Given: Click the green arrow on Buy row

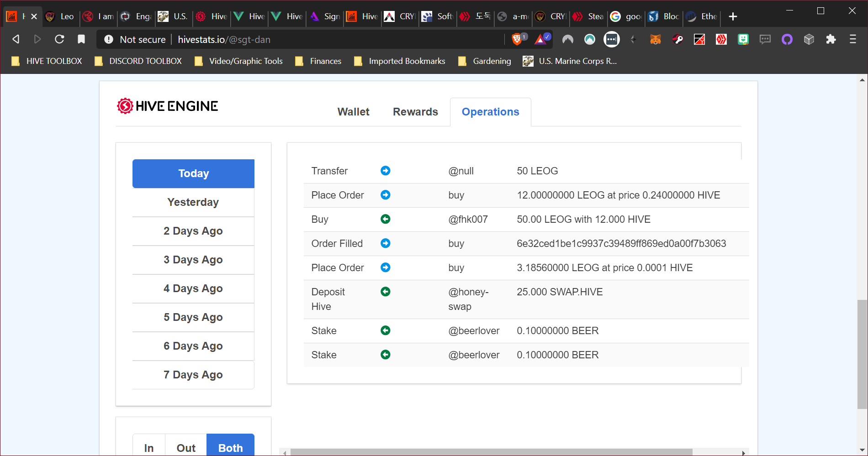Looking at the screenshot, I should click(x=386, y=219).
